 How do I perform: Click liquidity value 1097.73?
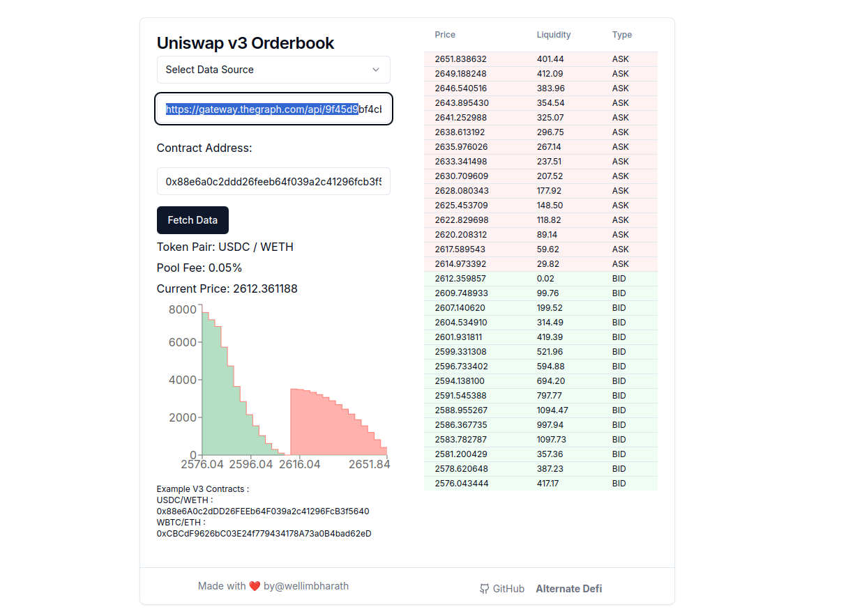[x=552, y=440]
